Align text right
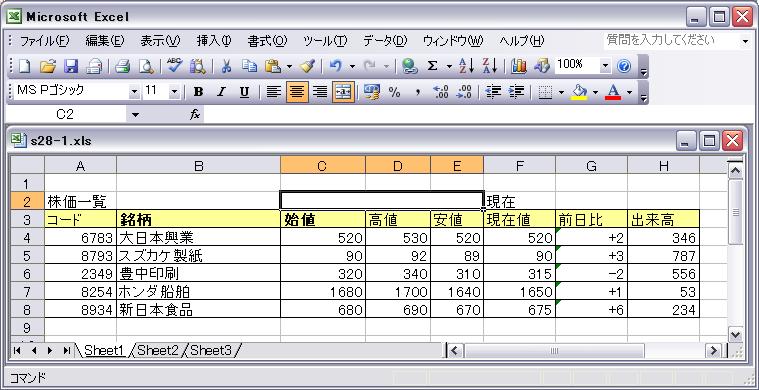Viewport: 759px width, 390px height. click(320, 92)
